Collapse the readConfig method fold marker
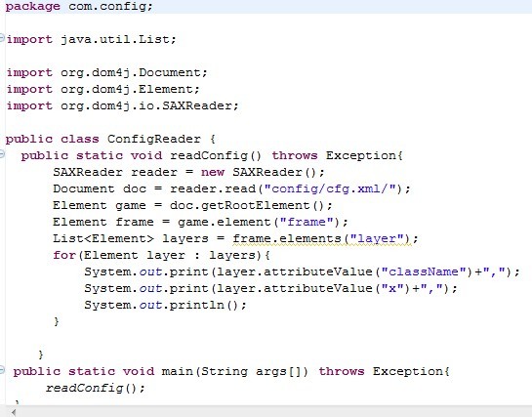The width and height of the screenshot is (532, 417). coord(2,154)
